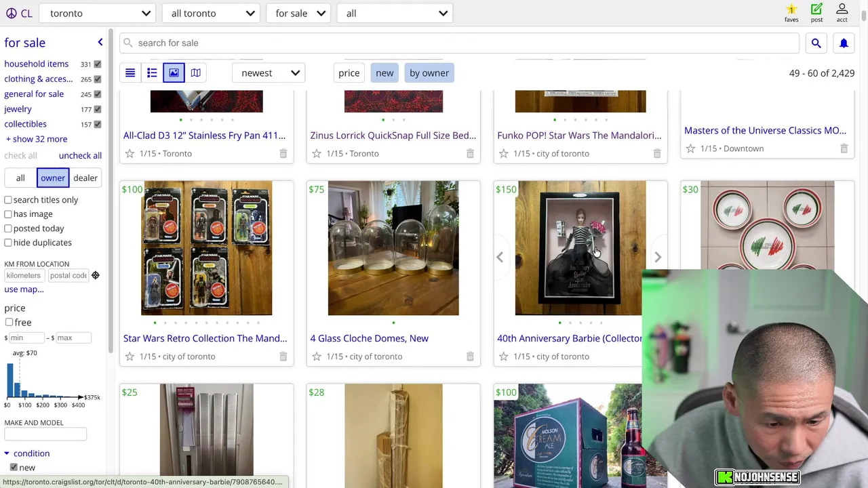This screenshot has height=488, width=868.
Task: Switch to thumbnail list view icon
Action: tap(152, 73)
